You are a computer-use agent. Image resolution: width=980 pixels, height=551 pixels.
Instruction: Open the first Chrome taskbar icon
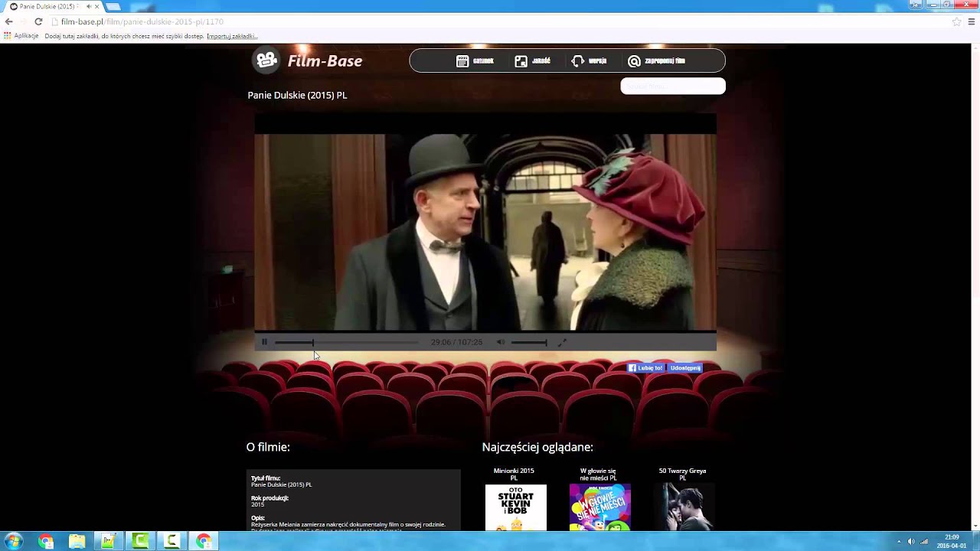pos(46,542)
